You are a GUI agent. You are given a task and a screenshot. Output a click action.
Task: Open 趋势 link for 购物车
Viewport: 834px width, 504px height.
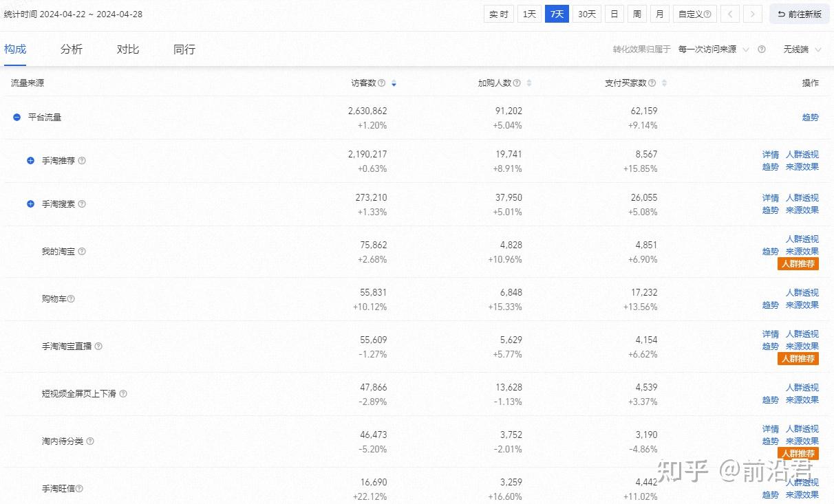(771, 305)
